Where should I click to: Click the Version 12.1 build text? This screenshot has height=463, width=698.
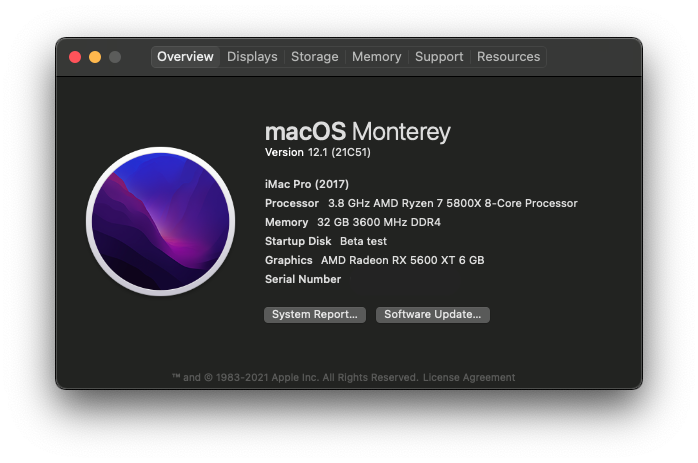click(317, 152)
